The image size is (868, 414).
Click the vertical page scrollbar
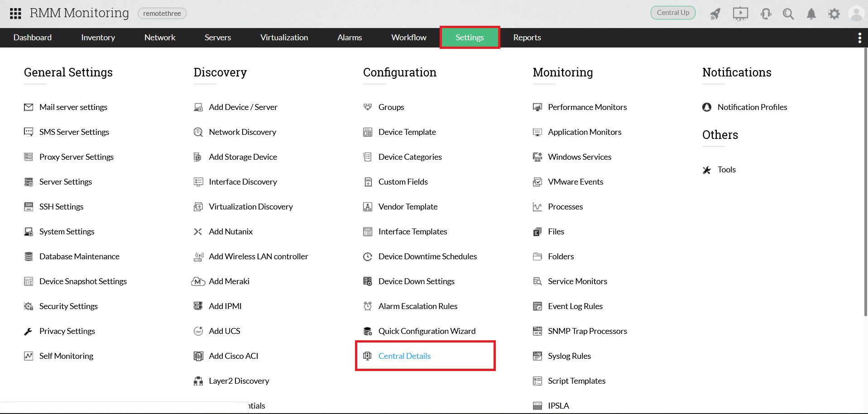[865, 181]
